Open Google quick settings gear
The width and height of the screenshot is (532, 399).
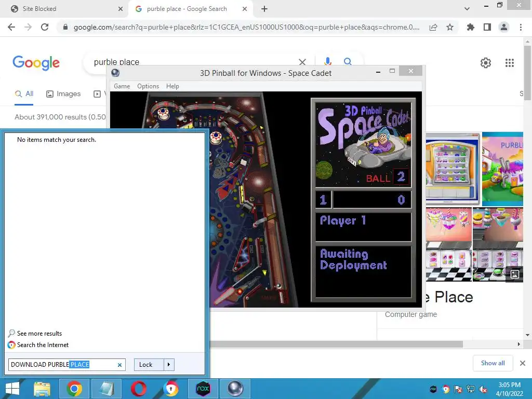pos(486,63)
